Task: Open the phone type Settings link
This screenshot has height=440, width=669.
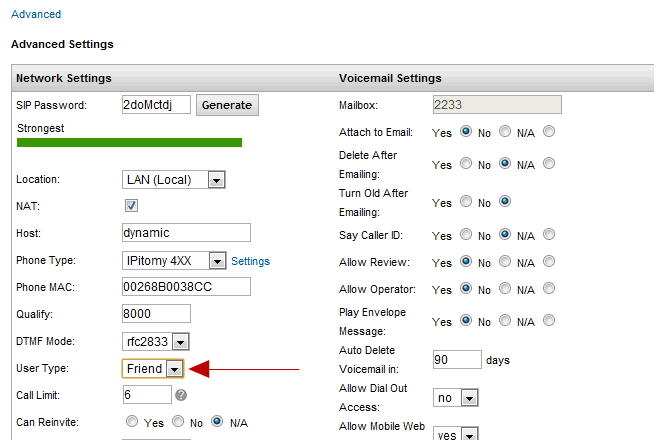Action: 250,261
